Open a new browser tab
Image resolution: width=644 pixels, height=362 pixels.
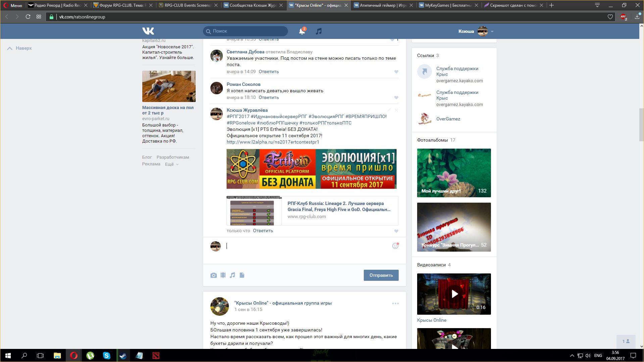[x=551, y=5]
